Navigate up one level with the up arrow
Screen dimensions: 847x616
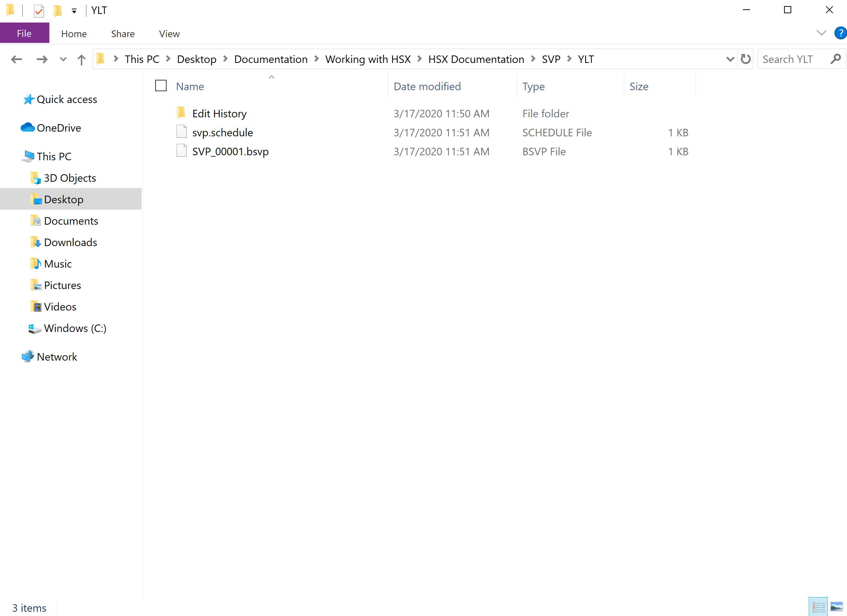(x=81, y=59)
